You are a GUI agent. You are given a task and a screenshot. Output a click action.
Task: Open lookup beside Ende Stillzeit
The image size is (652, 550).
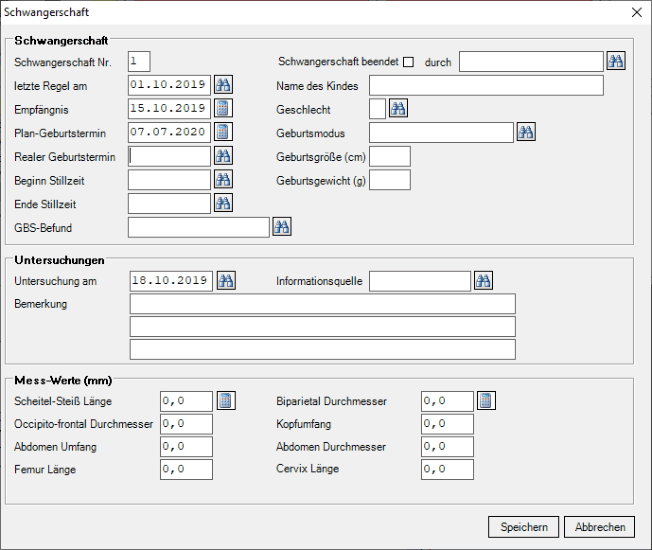223,203
